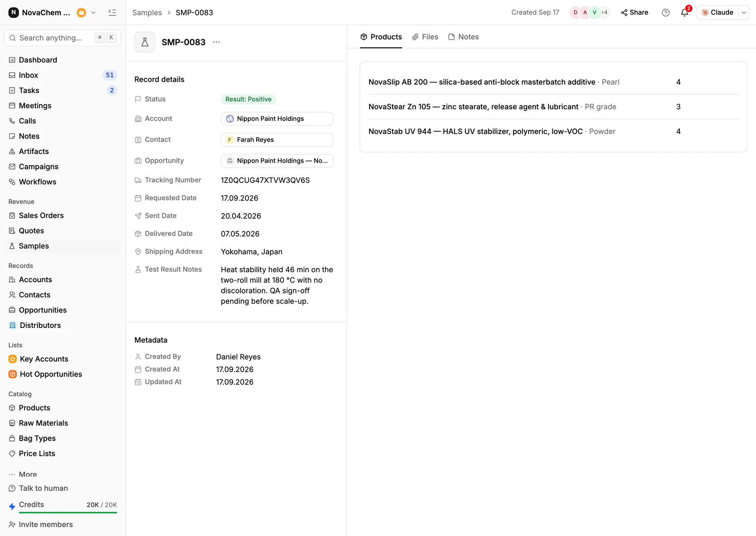Screen dimensions: 756x536
Task: Open the Farah Reyes contact chip
Action: 277,140
